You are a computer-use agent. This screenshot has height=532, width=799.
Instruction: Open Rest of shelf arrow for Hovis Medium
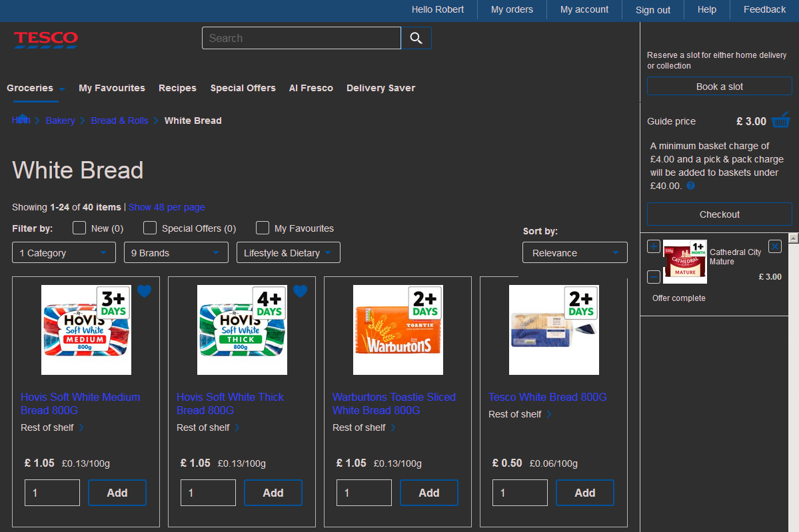[81, 427]
